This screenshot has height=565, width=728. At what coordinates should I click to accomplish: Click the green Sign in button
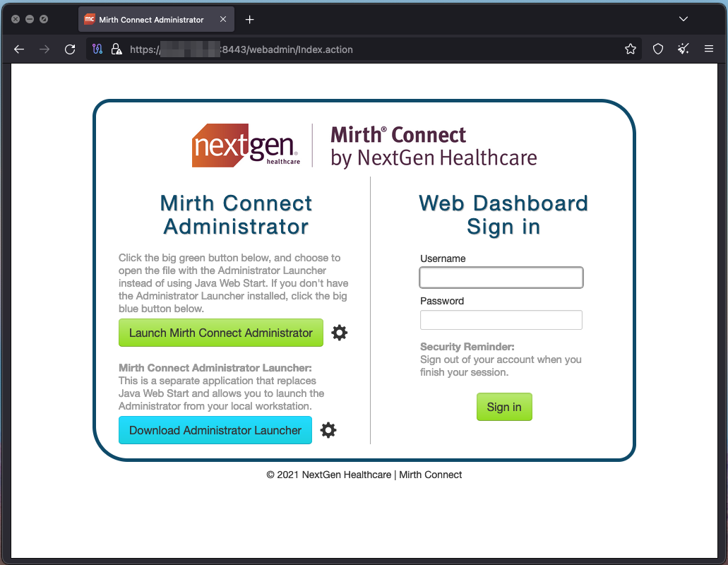pyautogui.click(x=504, y=407)
